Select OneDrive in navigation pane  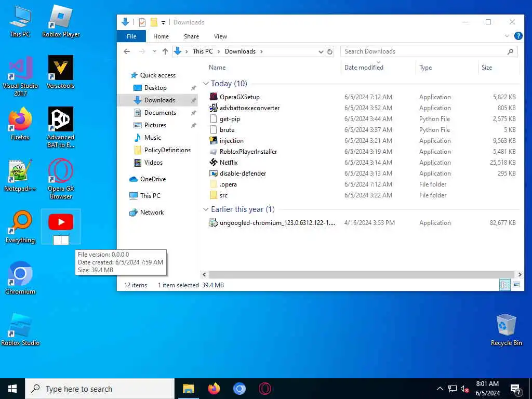tap(153, 179)
